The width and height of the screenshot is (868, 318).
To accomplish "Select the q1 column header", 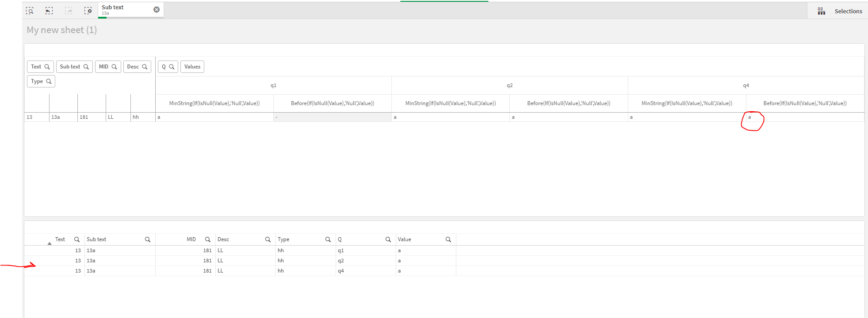I will [x=273, y=85].
